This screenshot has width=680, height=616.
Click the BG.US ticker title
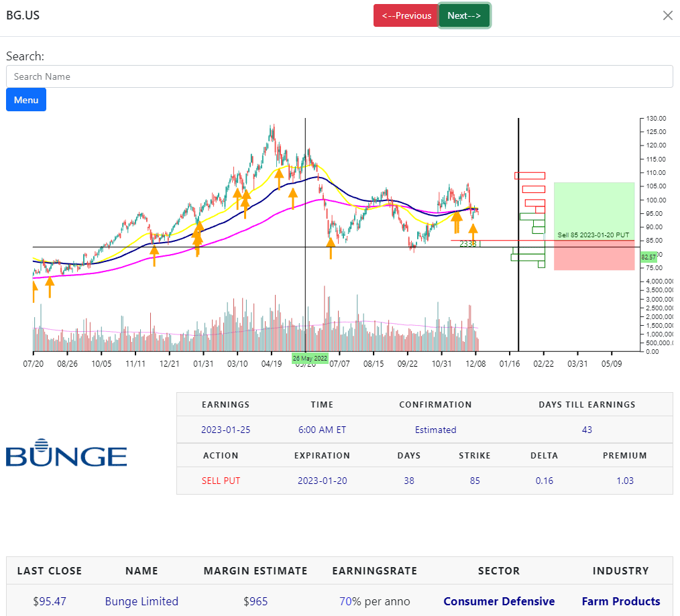[x=23, y=15]
